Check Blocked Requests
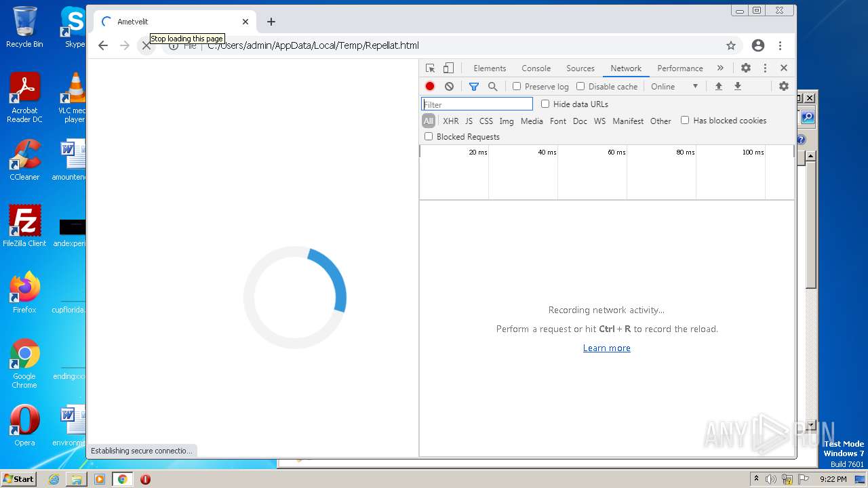 (x=429, y=136)
